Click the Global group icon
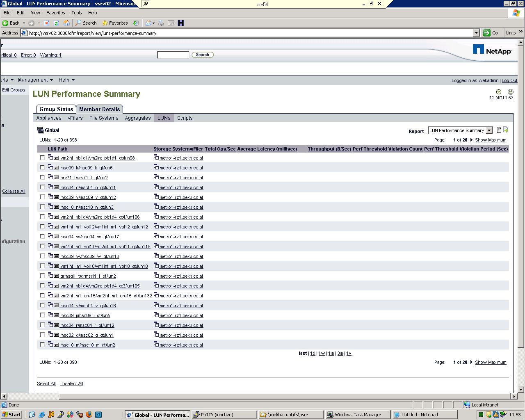525x420 pixels. point(40,130)
